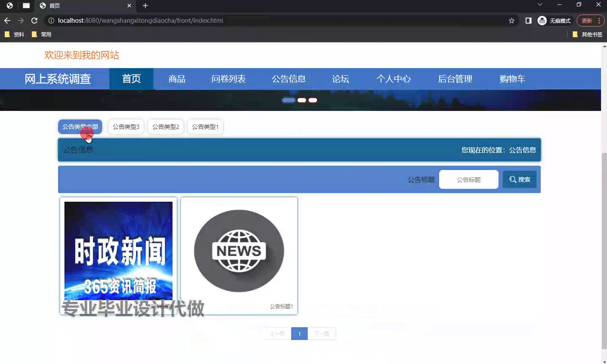Open the 商品 navigation menu item
Viewport: 607px width, 364px height.
[177, 79]
